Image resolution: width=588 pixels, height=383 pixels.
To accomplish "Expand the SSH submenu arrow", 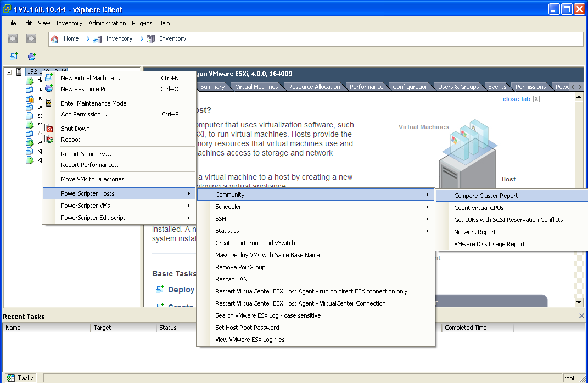I will 427,219.
